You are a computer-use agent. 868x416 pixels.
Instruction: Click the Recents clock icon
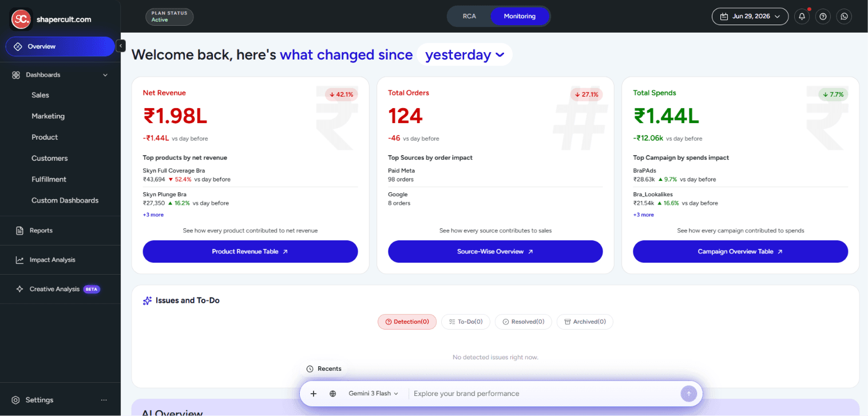[310, 369]
